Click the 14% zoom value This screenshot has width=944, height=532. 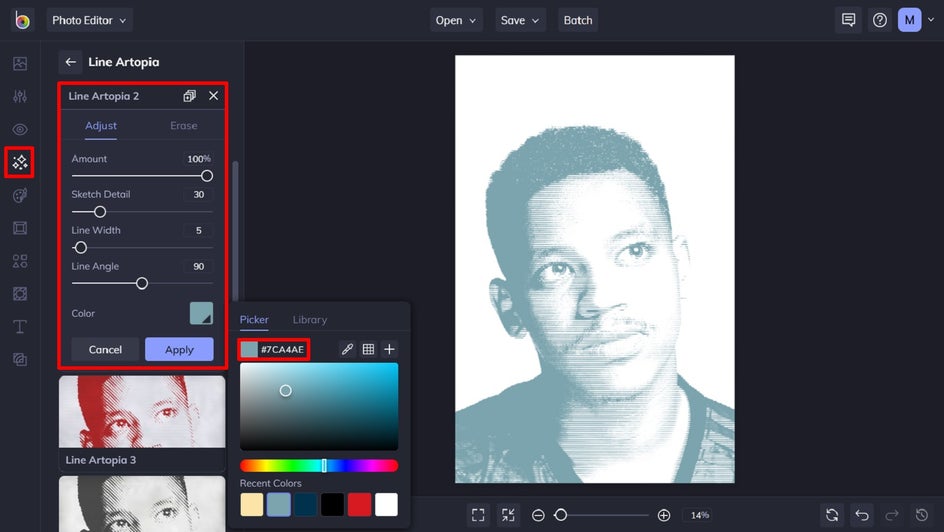point(700,515)
